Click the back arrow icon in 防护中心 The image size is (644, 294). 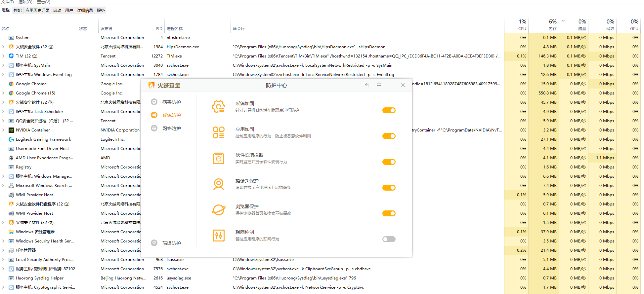click(x=367, y=85)
